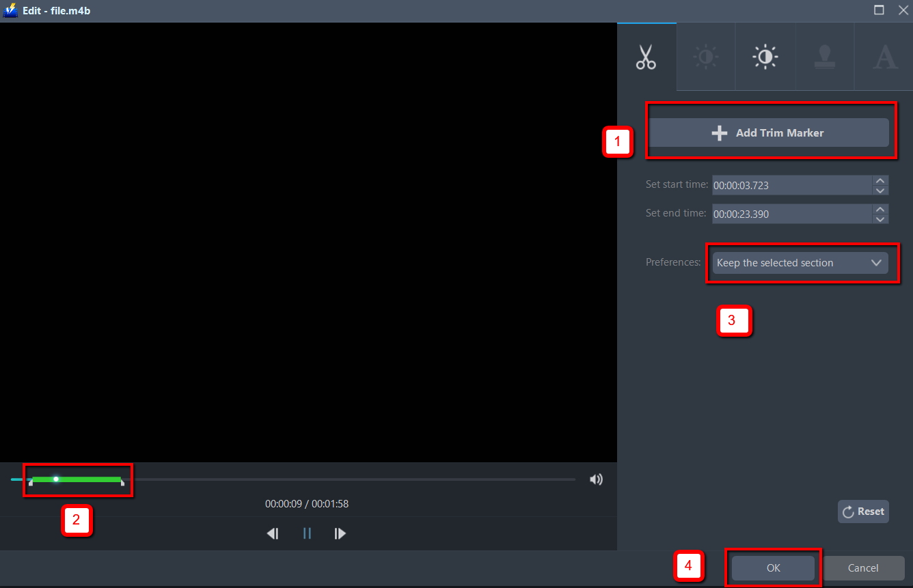Open the Watermark stamp tab
Viewport: 913px width, 588px height.
825,57
